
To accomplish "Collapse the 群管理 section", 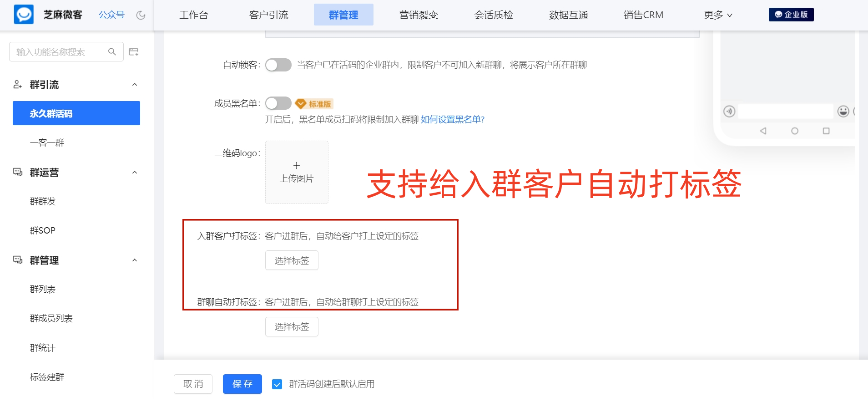I will click(135, 260).
